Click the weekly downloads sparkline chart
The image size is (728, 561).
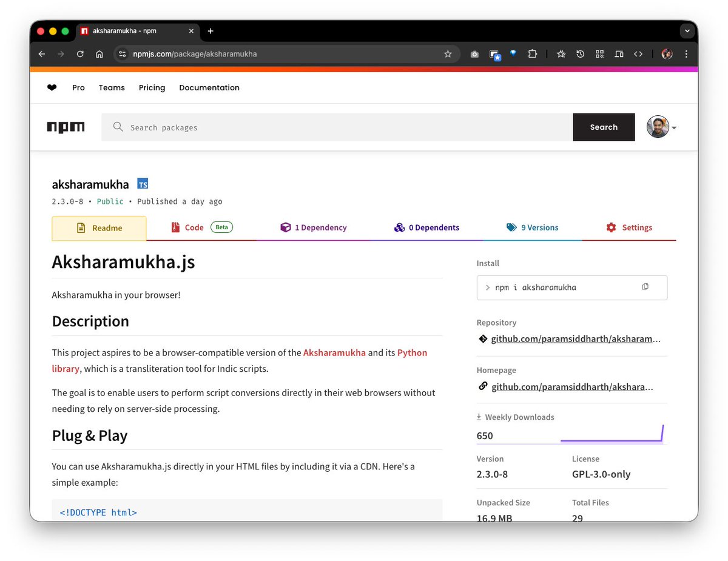click(x=612, y=433)
